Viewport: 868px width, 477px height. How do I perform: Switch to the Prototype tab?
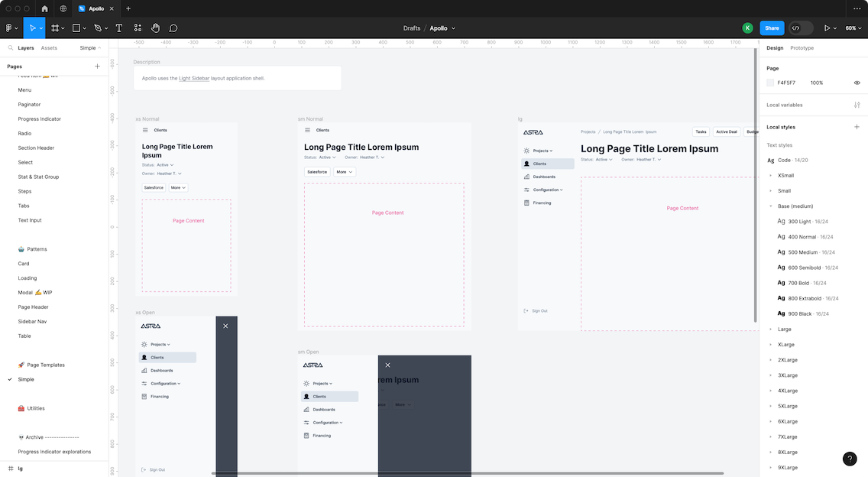click(x=802, y=48)
